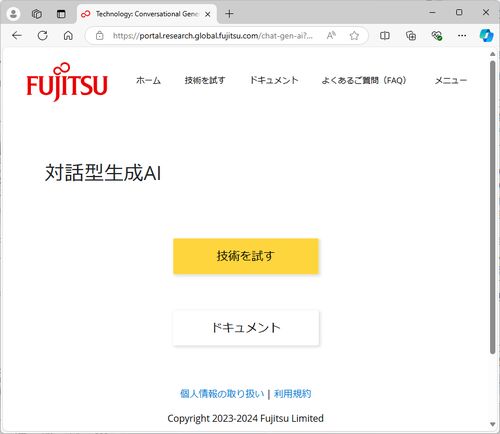Viewport: 500px width, 434px height.
Task: Open Browser essentials heart icon
Action: pos(437,35)
